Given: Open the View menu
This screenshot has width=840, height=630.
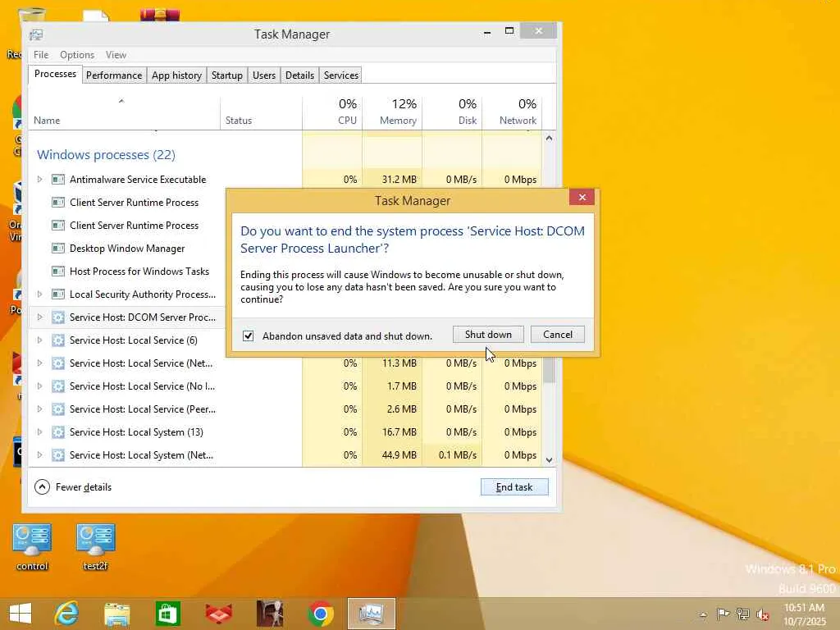Looking at the screenshot, I should point(116,55).
